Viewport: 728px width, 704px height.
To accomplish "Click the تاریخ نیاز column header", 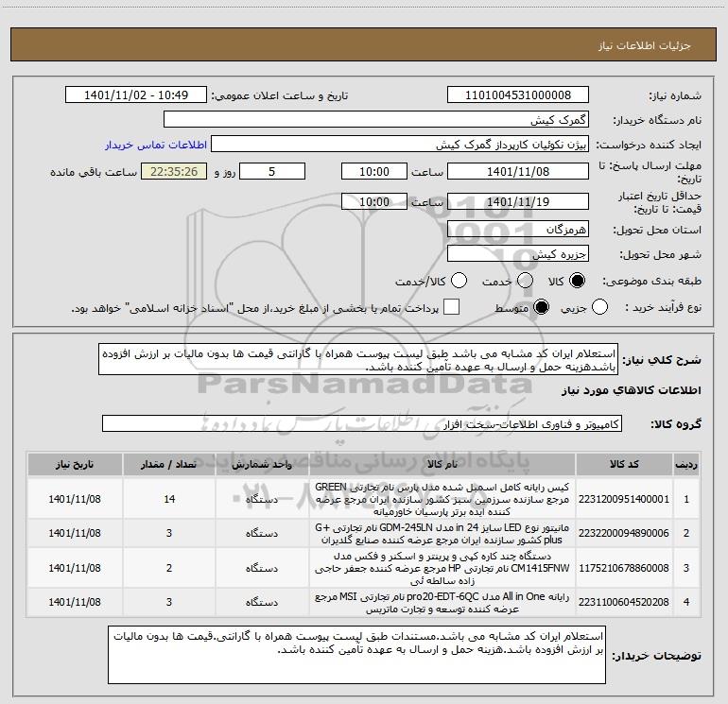I will (x=75, y=465).
